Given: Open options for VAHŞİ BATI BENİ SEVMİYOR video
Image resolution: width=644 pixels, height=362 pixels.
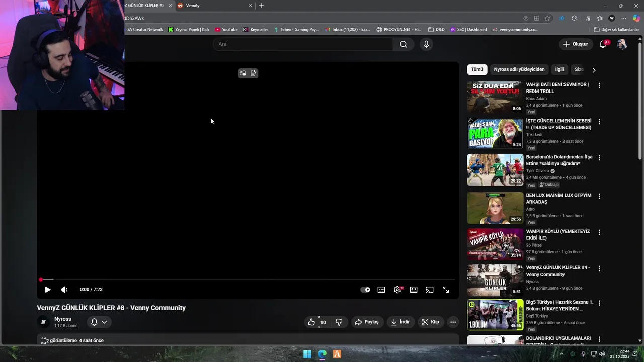Looking at the screenshot, I should tap(599, 85).
